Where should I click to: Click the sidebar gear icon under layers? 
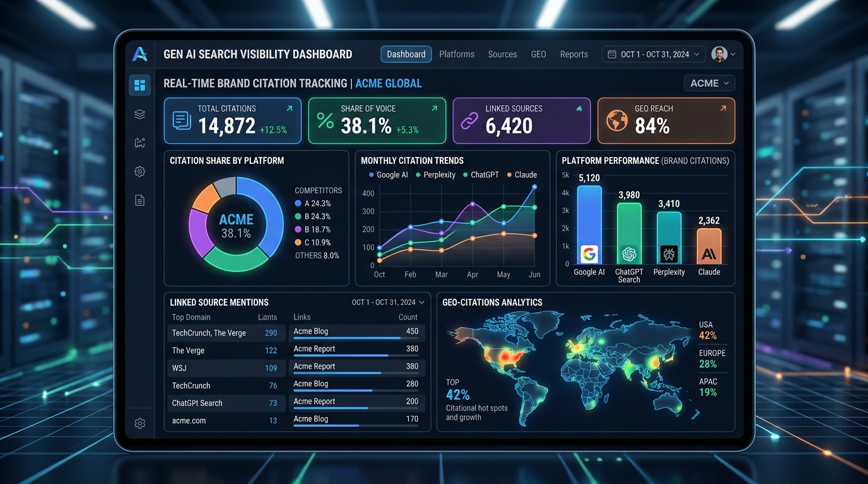[x=139, y=171]
